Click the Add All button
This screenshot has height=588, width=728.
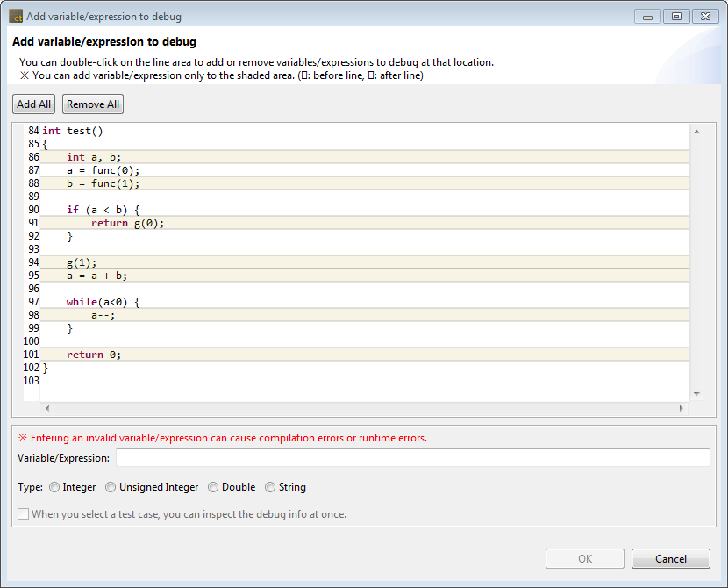click(x=33, y=104)
